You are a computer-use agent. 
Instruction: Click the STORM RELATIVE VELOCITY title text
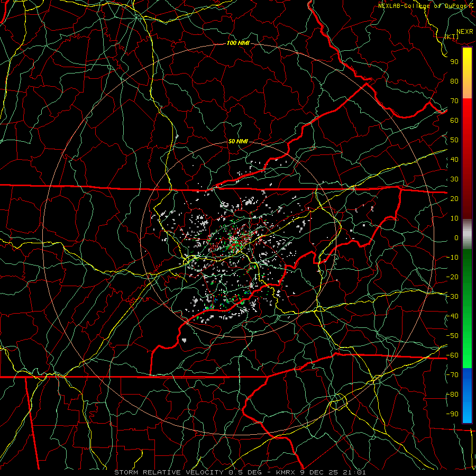[169, 472]
